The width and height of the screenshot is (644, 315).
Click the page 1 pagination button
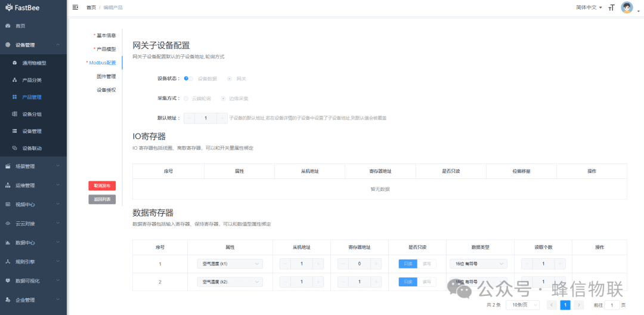pos(565,305)
